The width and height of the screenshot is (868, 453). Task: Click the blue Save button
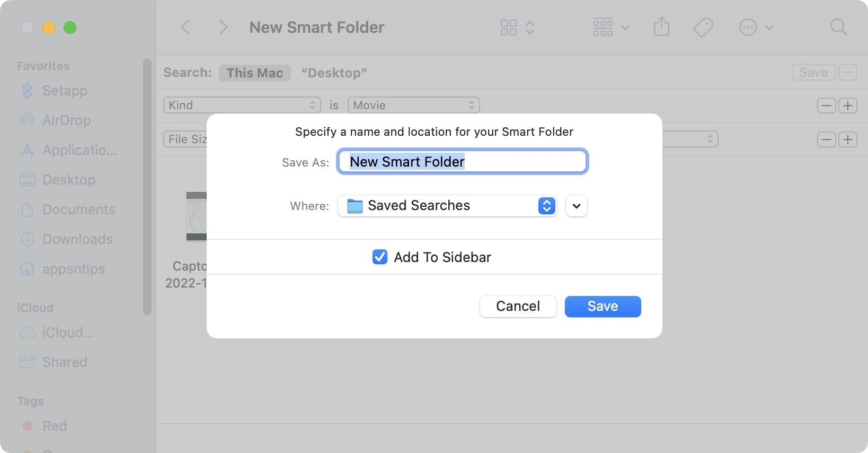[x=603, y=307]
